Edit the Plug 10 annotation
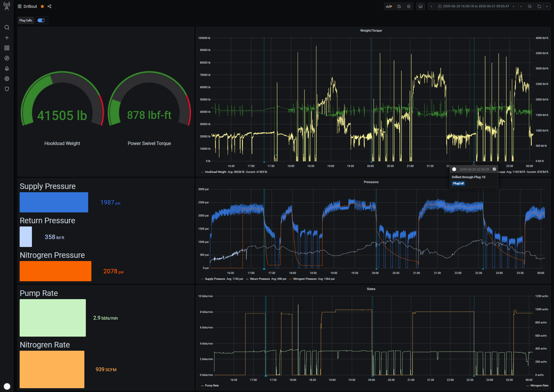554x392 pixels. [494, 169]
